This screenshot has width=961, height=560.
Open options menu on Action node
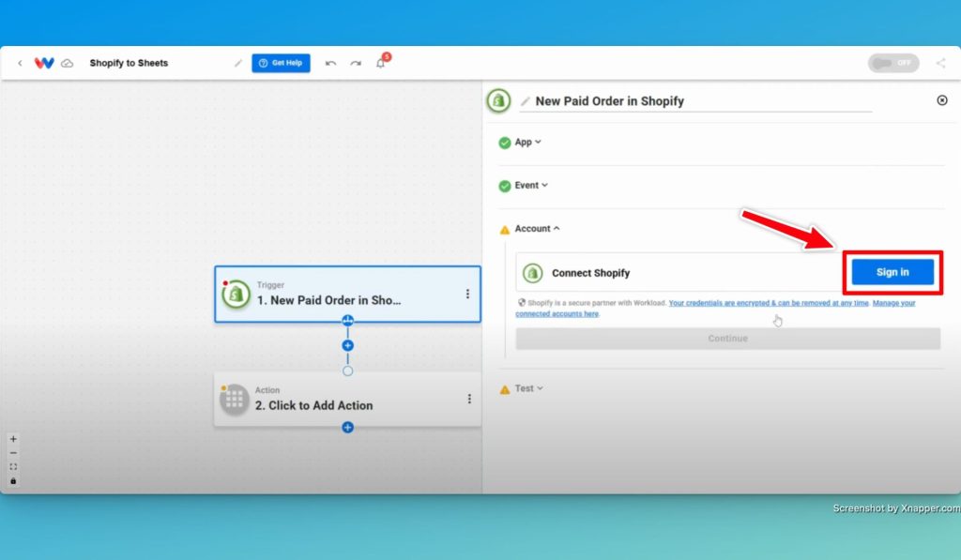469,399
